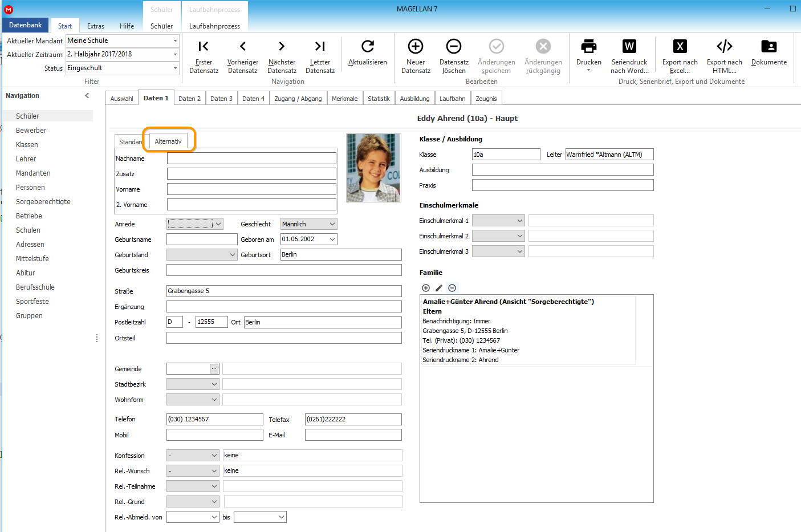
Task: Switch to the Zugang / Abgang tab
Action: (x=298, y=99)
